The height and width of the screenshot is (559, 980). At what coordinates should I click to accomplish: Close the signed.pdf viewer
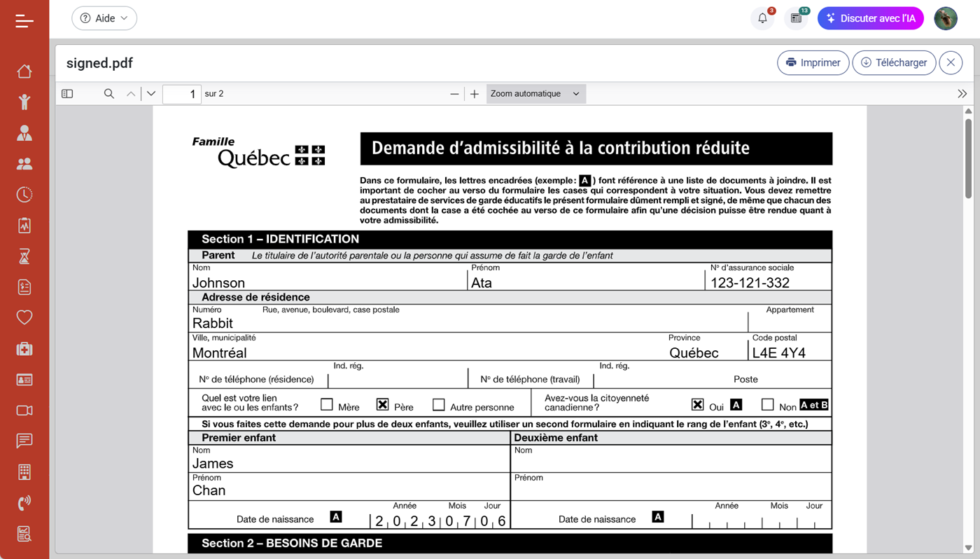point(951,62)
